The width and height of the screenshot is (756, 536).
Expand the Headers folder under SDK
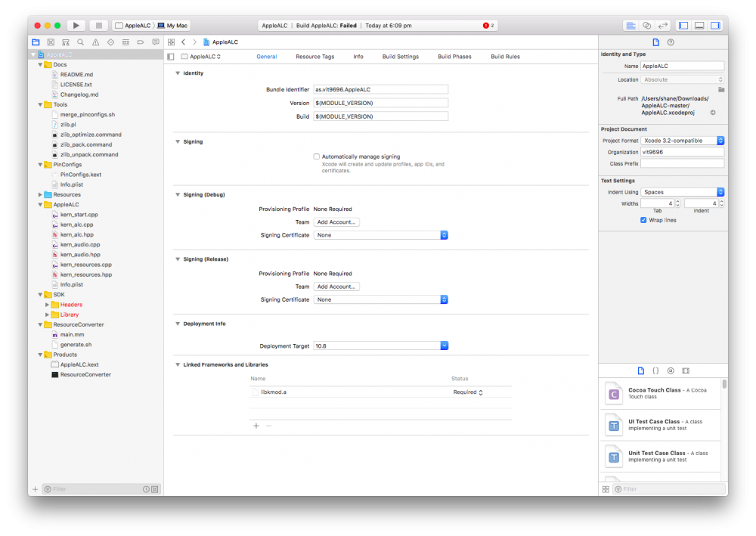click(47, 305)
